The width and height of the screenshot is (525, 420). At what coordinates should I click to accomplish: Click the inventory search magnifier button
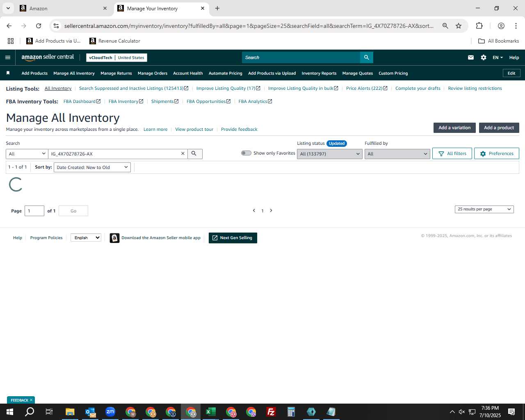(194, 154)
